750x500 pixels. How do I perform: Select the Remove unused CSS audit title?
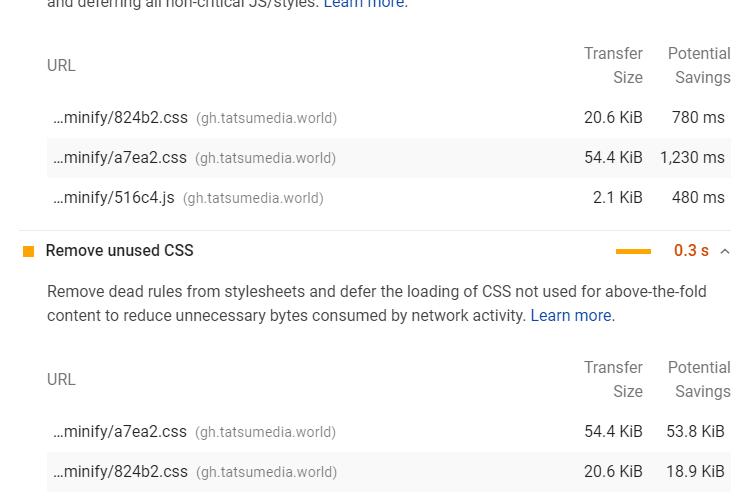click(119, 251)
